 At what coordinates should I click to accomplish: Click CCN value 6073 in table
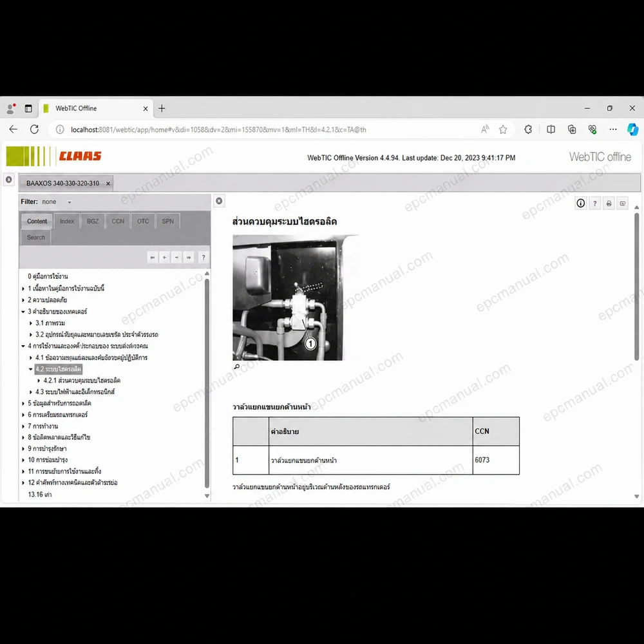point(482,460)
